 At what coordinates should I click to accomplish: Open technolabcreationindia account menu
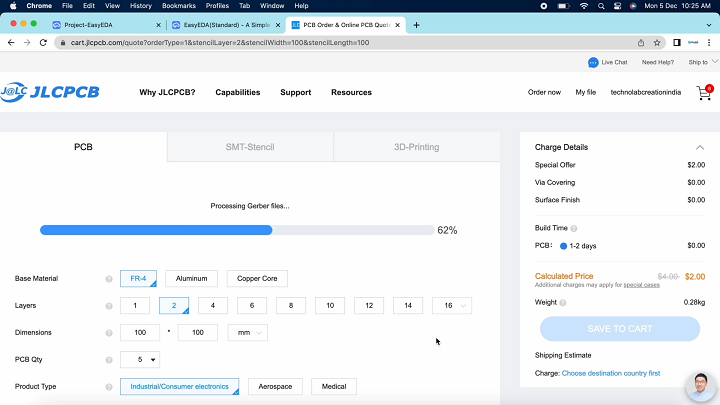646,92
